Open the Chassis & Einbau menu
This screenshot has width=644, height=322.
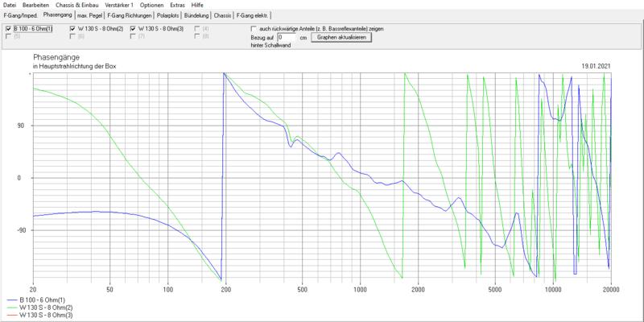pyautogui.click(x=77, y=5)
